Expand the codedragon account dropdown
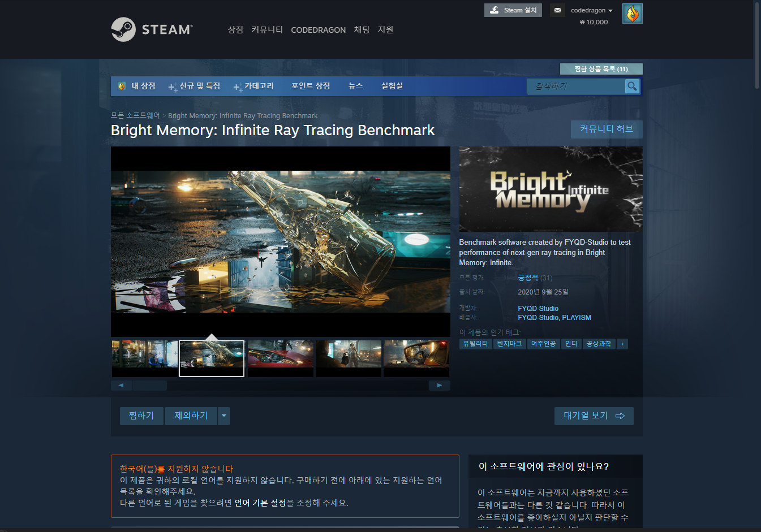761x532 pixels. pos(592,10)
